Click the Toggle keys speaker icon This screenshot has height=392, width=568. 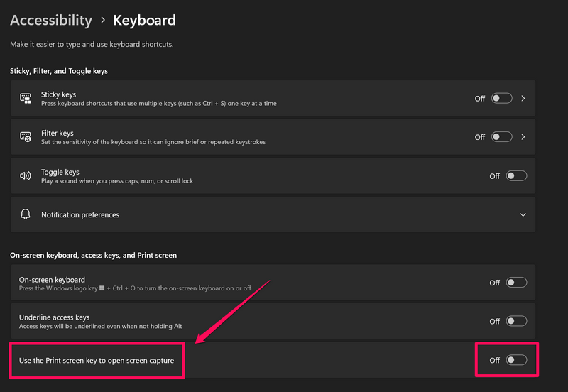click(x=26, y=176)
